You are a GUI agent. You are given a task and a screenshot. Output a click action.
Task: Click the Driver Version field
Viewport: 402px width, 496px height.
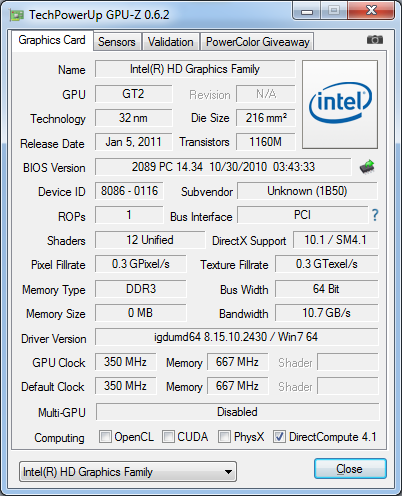pyautogui.click(x=236, y=337)
